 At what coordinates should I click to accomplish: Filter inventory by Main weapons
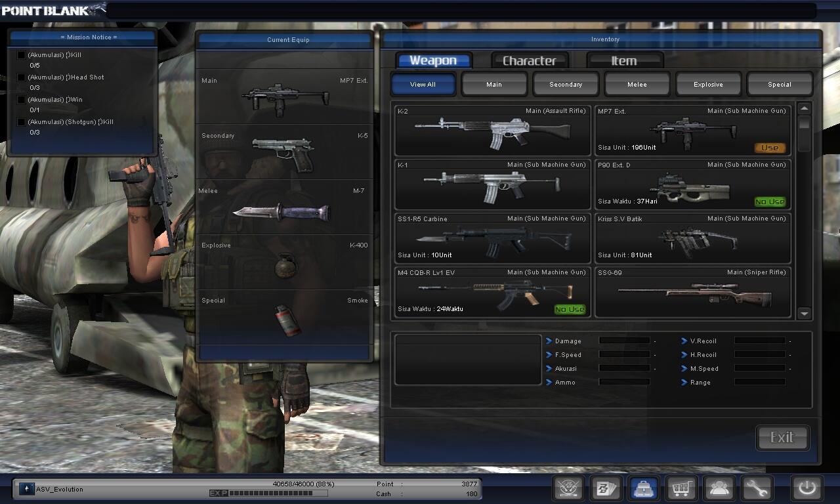[494, 84]
